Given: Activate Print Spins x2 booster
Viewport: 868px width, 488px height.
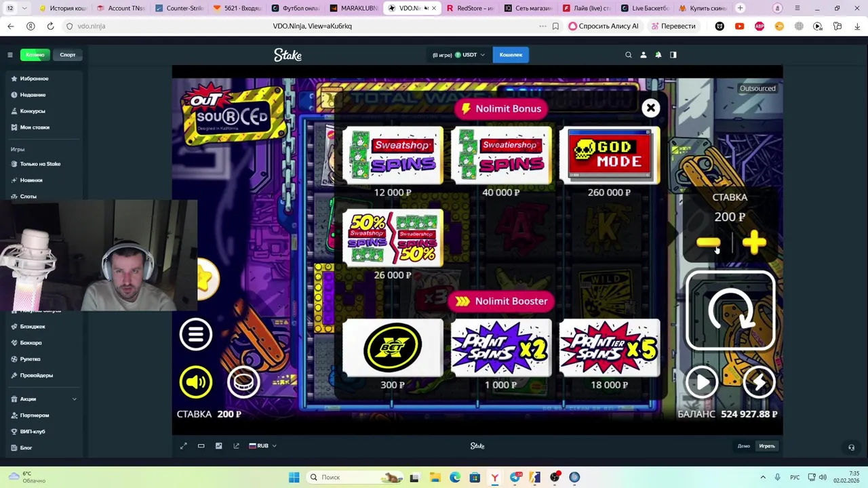Looking at the screenshot, I should (x=501, y=348).
